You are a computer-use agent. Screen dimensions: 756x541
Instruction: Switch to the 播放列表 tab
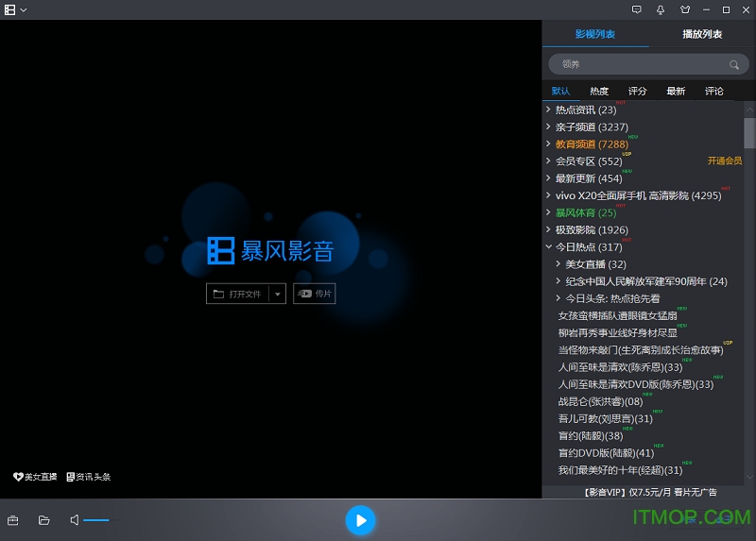coord(702,34)
